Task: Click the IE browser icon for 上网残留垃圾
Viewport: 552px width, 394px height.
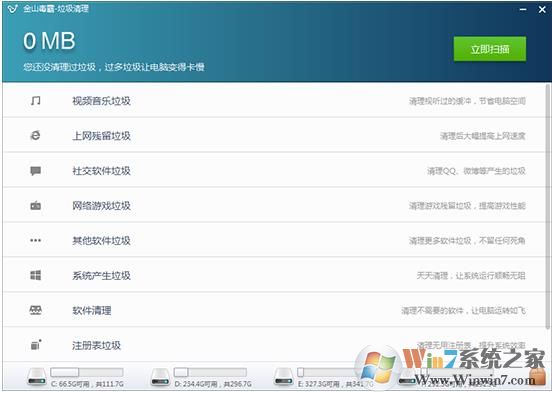Action: pos(35,135)
